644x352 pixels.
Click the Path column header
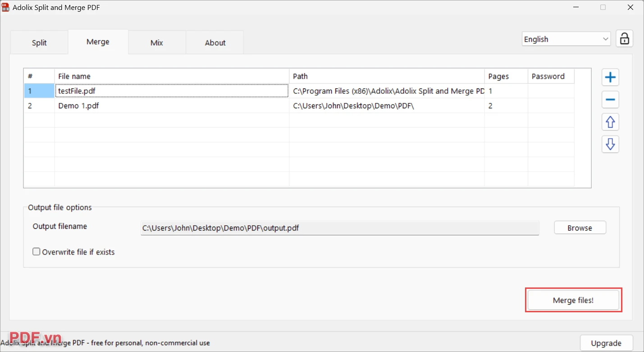coord(387,76)
